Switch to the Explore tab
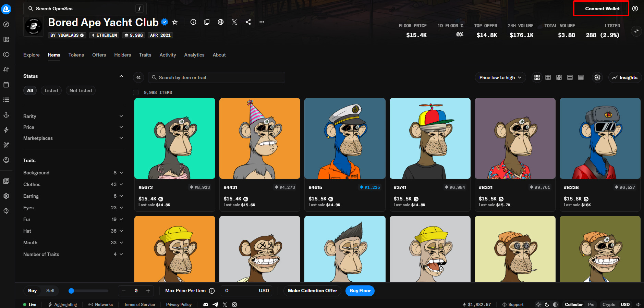Image resolution: width=644 pixels, height=308 pixels. click(x=32, y=55)
